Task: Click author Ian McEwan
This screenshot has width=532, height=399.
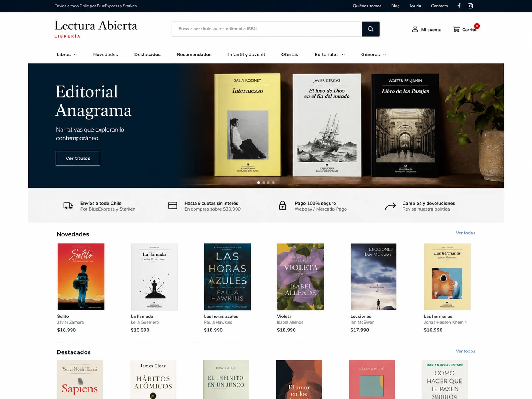Action: click(362, 323)
